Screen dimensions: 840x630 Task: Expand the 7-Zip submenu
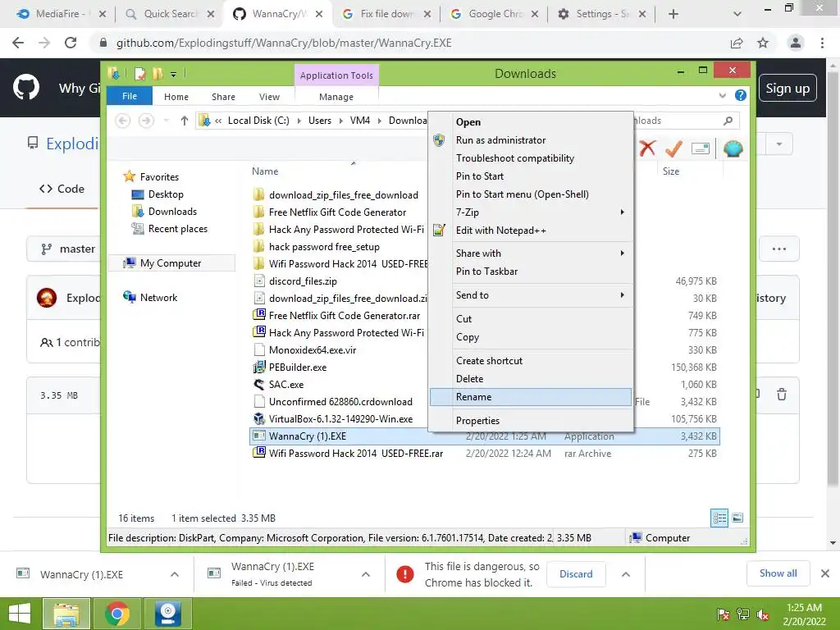click(x=531, y=212)
